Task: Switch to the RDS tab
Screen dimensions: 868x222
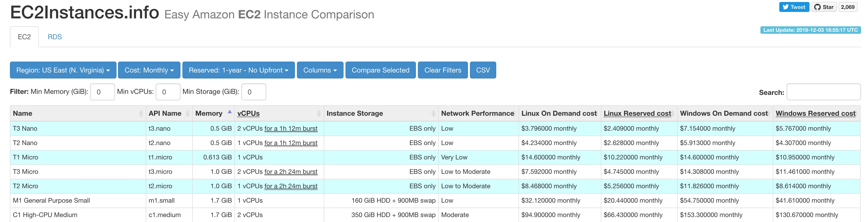Action: click(55, 37)
